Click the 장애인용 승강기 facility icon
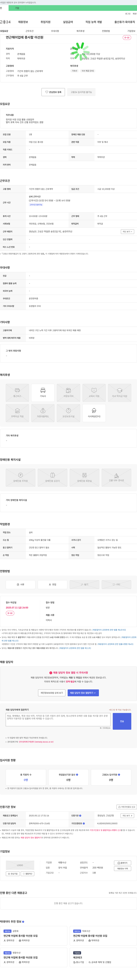Viewport: 137px width, 980px height. click(53, 478)
